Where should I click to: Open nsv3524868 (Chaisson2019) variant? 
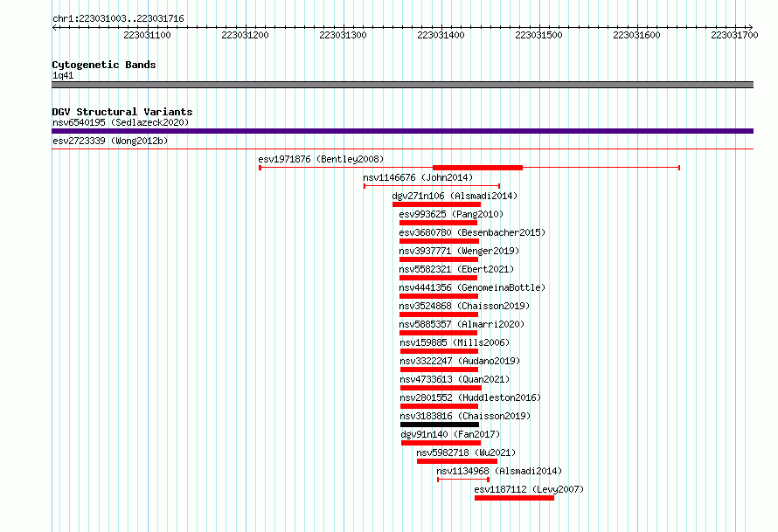tap(464, 306)
